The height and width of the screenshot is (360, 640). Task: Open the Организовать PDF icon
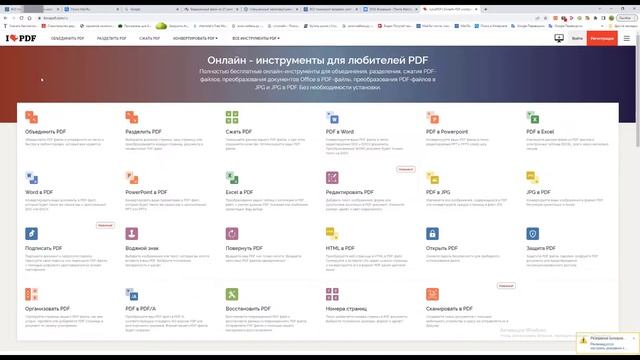tap(31, 294)
